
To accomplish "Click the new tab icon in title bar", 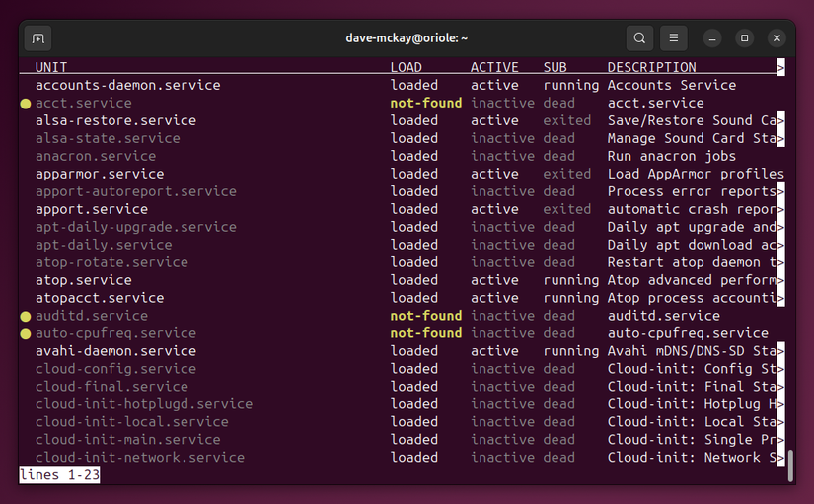I will tap(38, 38).
